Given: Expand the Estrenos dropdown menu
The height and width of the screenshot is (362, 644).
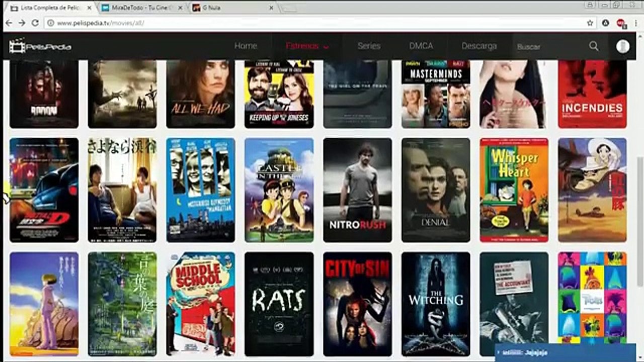Looking at the screenshot, I should (x=307, y=46).
